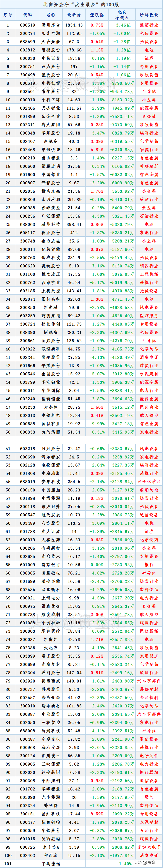The height and width of the screenshot is (868, 163).
Task: Click stock code 688390
Action: [28, 332]
